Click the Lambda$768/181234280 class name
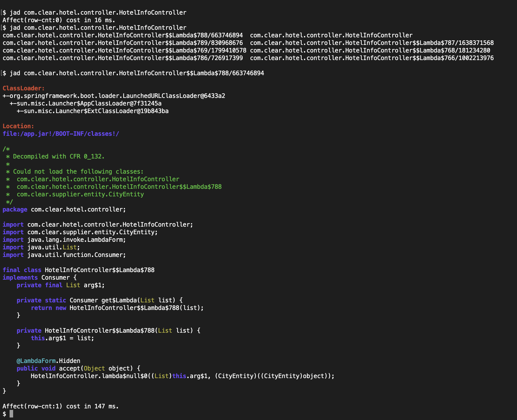 coord(370,50)
